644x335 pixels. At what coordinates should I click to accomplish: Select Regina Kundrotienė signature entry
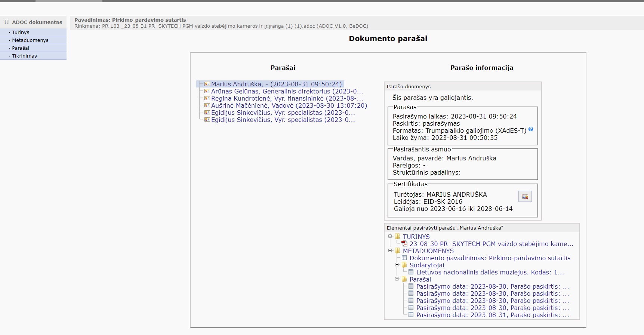pyautogui.click(x=287, y=98)
